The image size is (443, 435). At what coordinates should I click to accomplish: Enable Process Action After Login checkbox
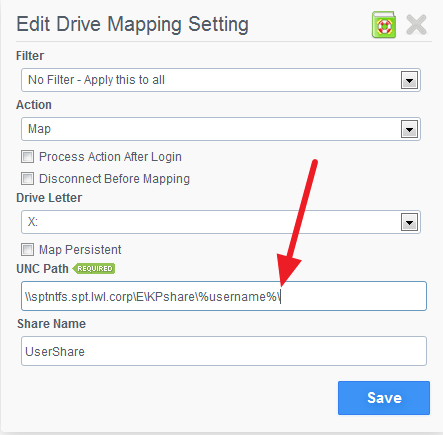pos(27,156)
